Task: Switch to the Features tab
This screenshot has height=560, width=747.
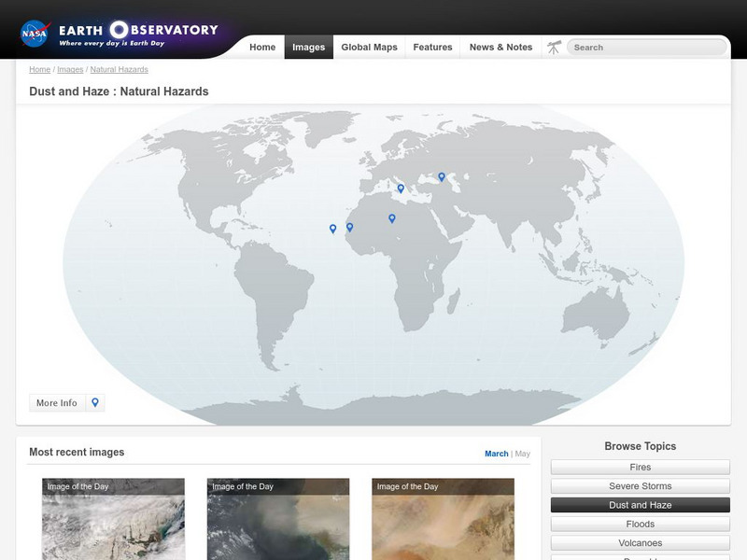Action: [432, 48]
